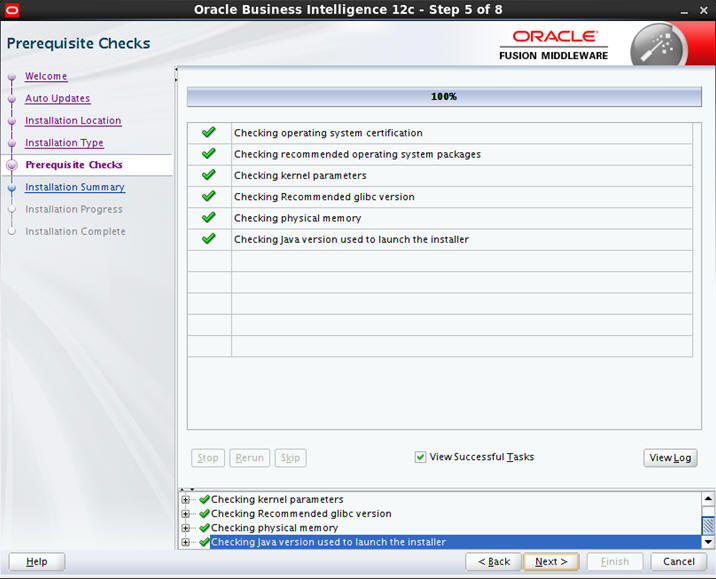716x579 pixels.
Task: Select log tree item 'Checking kernel parameters'
Action: tap(277, 500)
